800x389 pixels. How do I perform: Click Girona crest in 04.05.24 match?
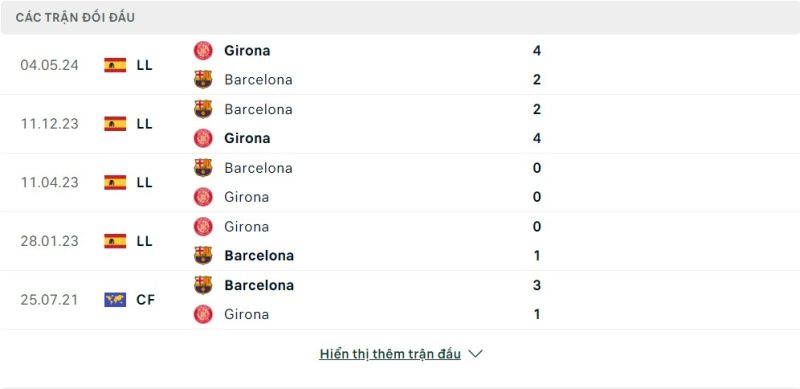203,51
